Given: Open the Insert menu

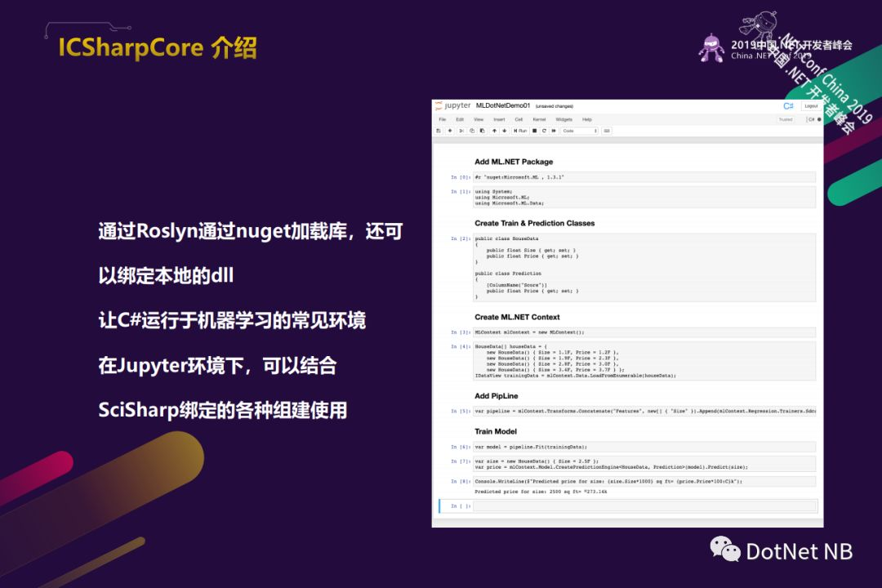Looking at the screenshot, I should [500, 119].
